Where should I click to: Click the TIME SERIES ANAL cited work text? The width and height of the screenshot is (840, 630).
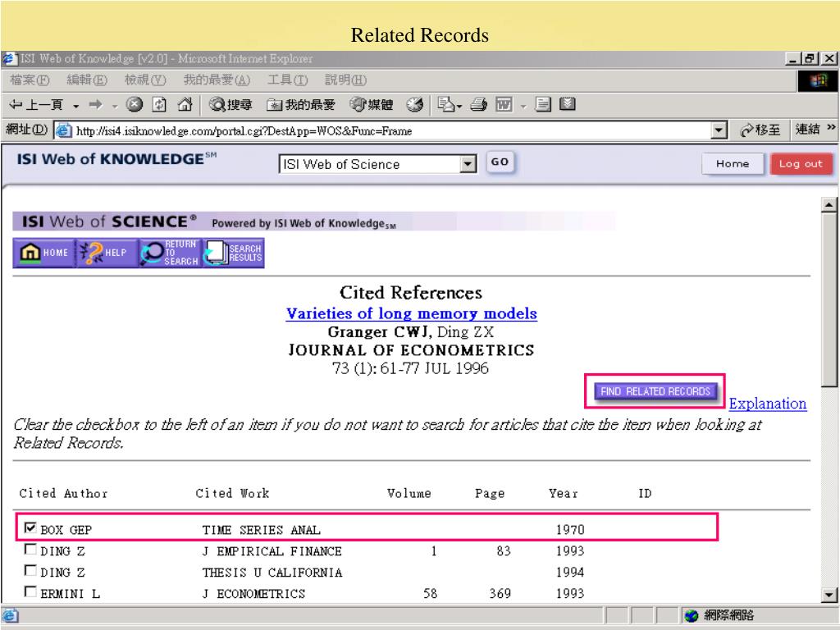click(x=262, y=530)
